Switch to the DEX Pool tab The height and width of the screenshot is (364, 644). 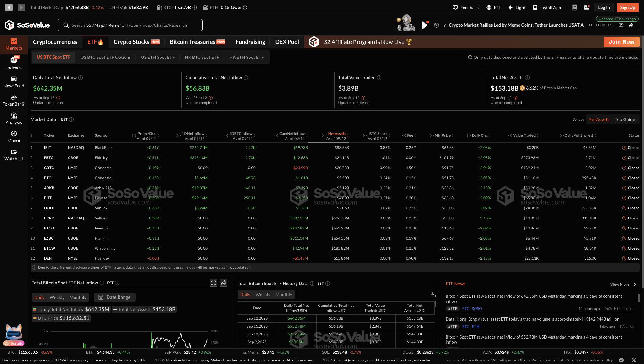pos(287,42)
